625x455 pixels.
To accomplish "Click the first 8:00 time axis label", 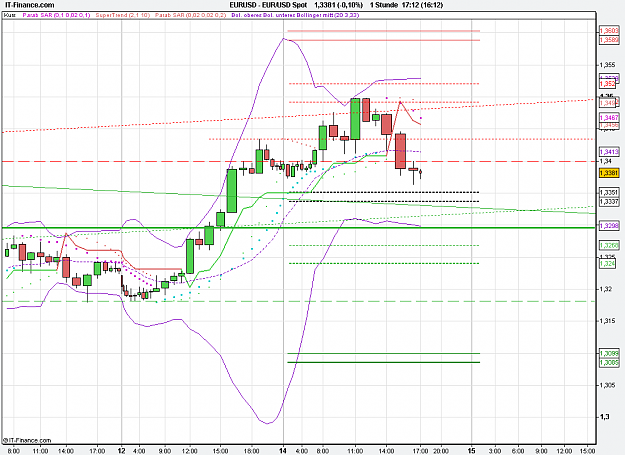I will tap(14, 451).
